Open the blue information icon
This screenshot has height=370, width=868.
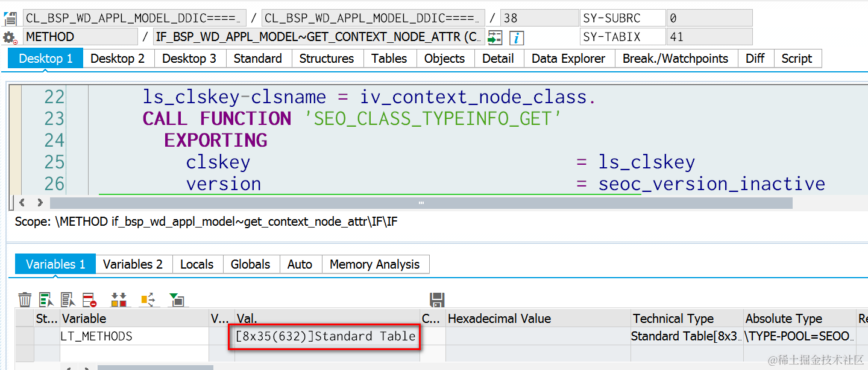516,38
